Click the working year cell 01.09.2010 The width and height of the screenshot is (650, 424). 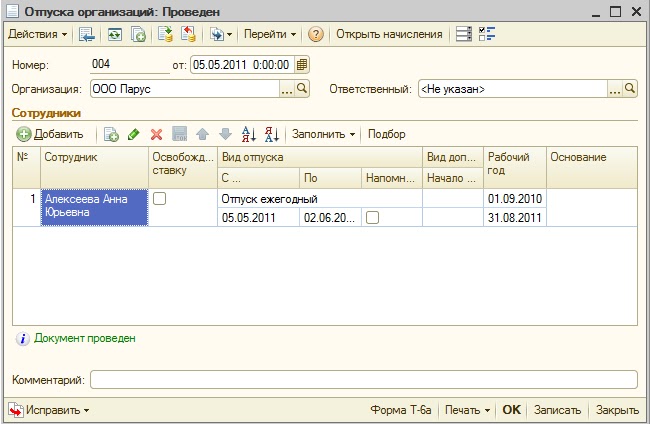click(515, 199)
